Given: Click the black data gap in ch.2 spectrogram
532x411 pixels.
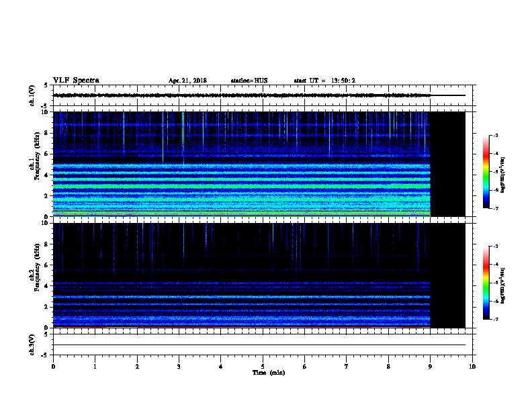Looking at the screenshot, I should [447, 275].
